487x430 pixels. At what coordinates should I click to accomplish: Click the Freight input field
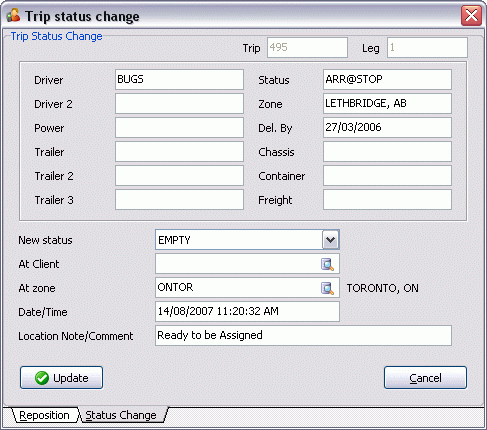pos(387,199)
